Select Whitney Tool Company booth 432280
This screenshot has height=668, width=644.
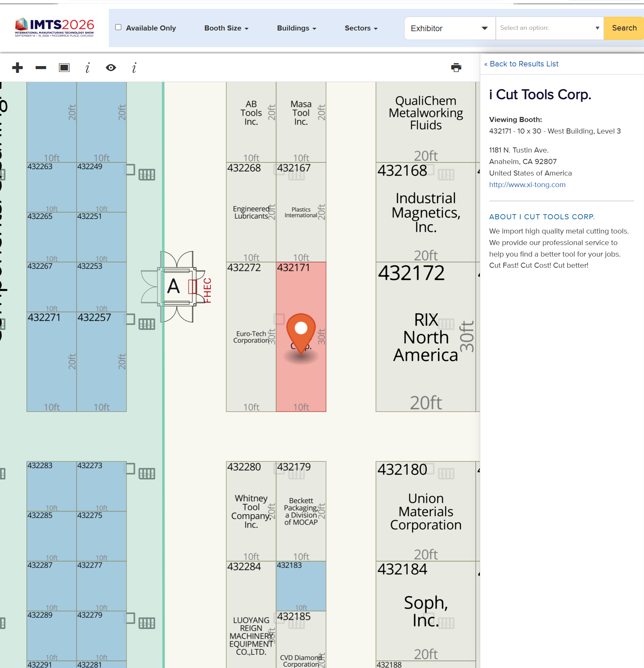251,511
